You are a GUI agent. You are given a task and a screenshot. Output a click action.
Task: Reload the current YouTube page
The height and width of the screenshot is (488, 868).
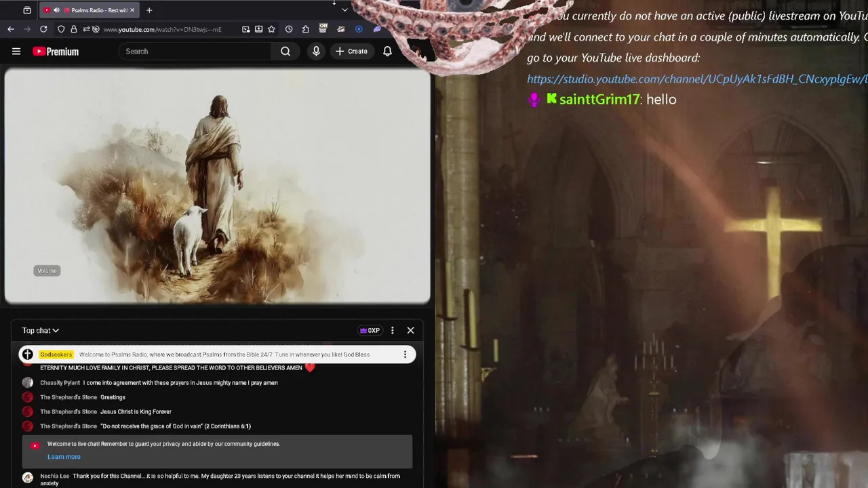43,29
